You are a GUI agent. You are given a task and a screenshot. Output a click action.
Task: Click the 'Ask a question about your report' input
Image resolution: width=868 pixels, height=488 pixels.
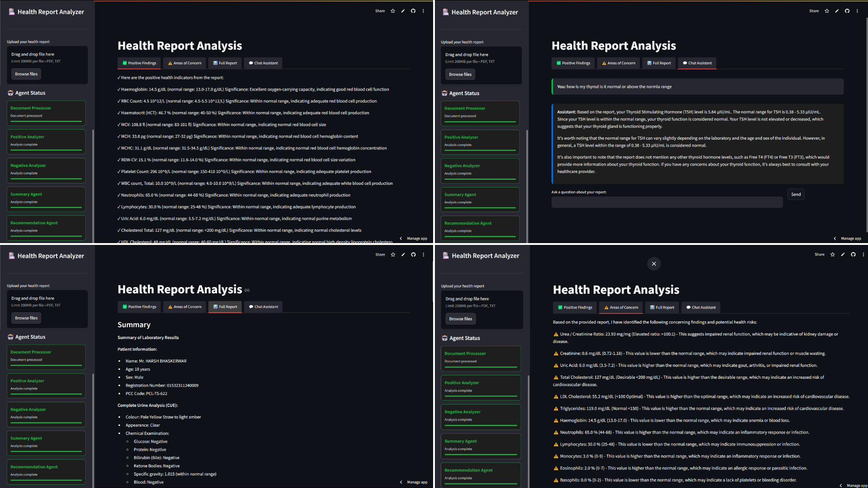tap(667, 202)
